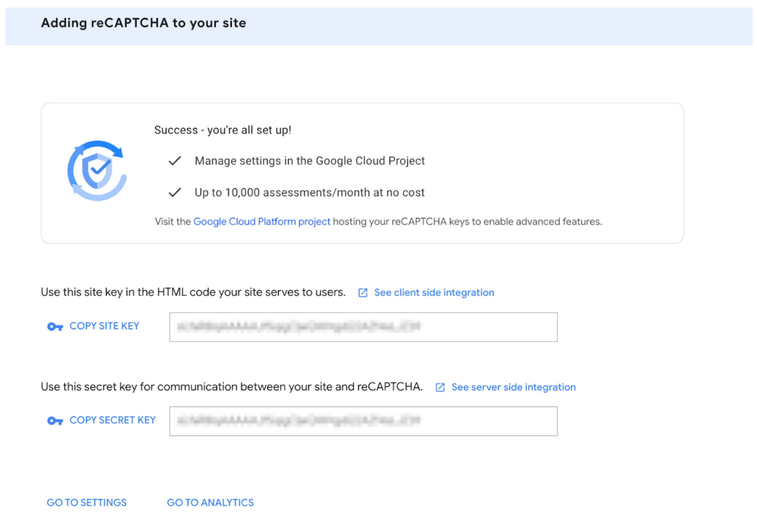The width and height of the screenshot is (757, 532).
Task: Click the external-link icon for server side integration
Action: click(440, 387)
